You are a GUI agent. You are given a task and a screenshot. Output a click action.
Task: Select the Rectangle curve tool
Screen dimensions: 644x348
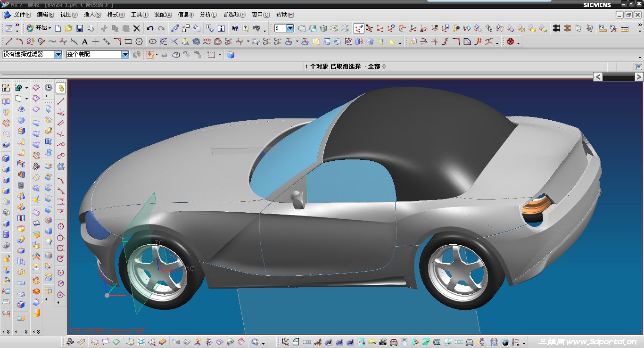tap(128, 41)
